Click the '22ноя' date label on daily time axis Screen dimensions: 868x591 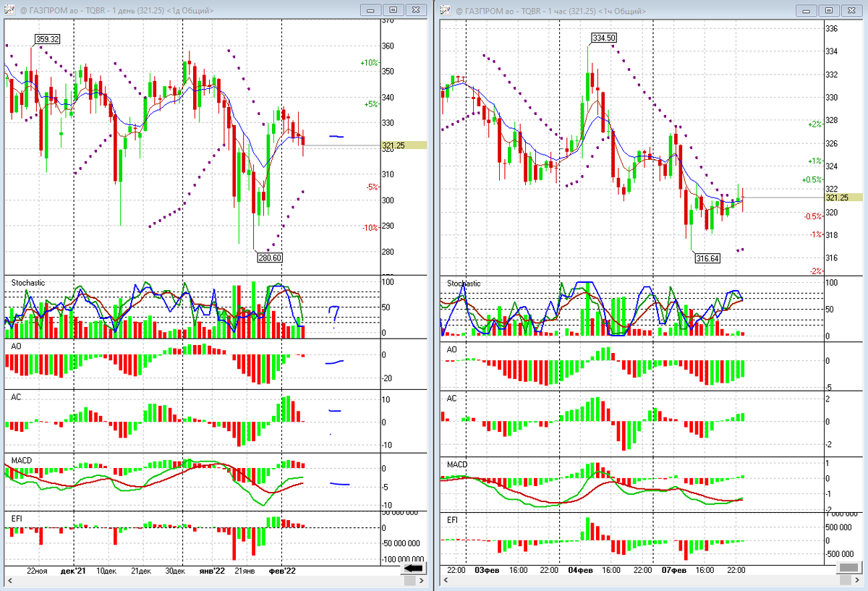click(38, 571)
